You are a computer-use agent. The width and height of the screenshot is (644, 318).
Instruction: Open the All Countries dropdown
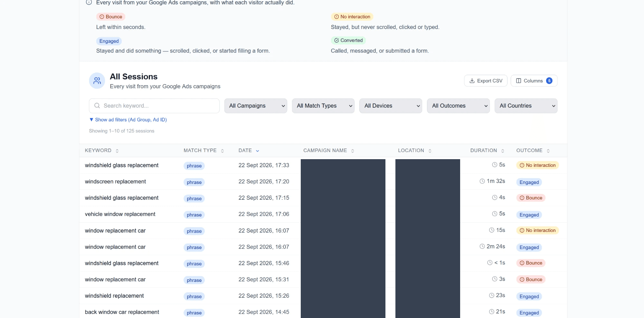(x=526, y=106)
